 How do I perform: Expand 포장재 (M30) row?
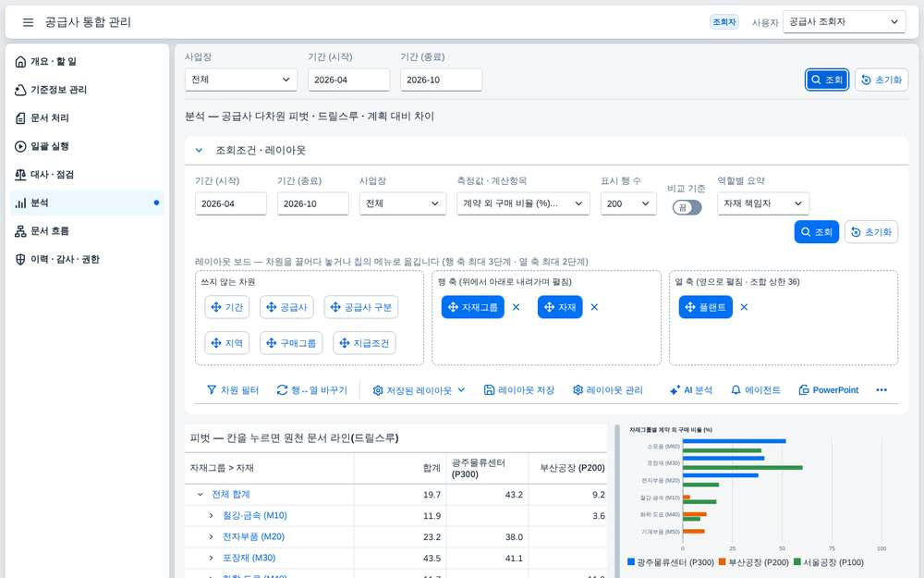tap(211, 558)
